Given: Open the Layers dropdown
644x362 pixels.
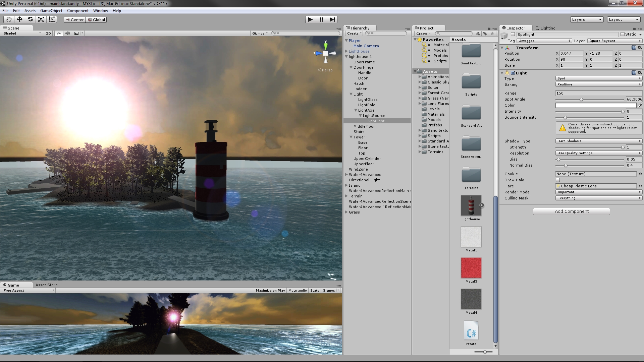Looking at the screenshot, I should click(587, 19).
